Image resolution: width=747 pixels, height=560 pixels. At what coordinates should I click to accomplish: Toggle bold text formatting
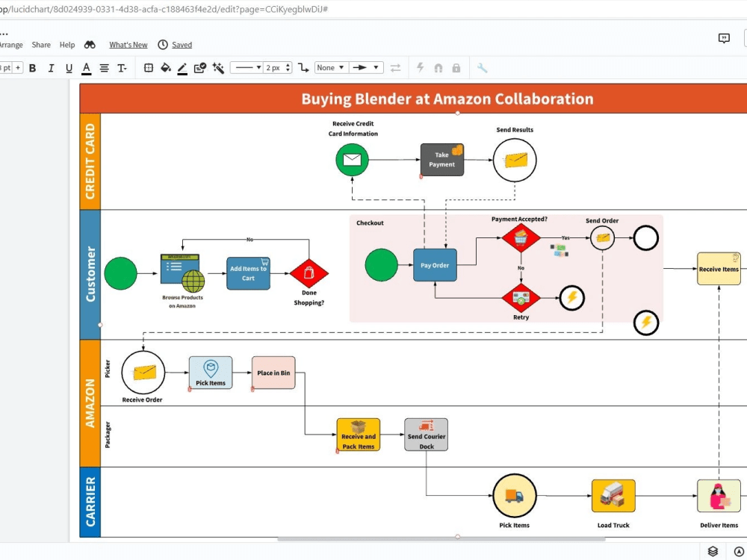32,67
